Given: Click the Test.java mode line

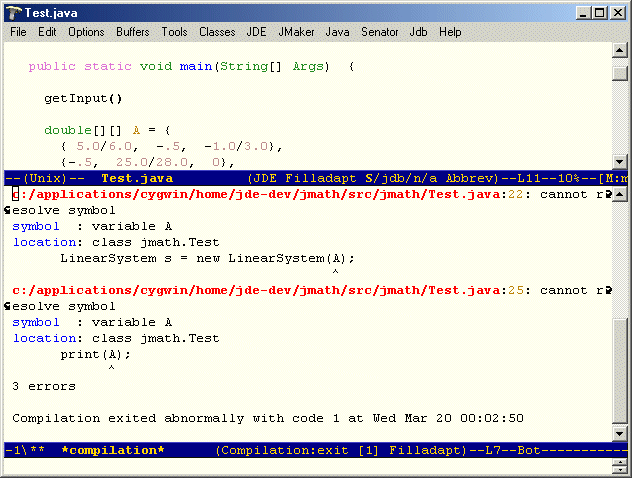Looking at the screenshot, I should tap(300, 178).
